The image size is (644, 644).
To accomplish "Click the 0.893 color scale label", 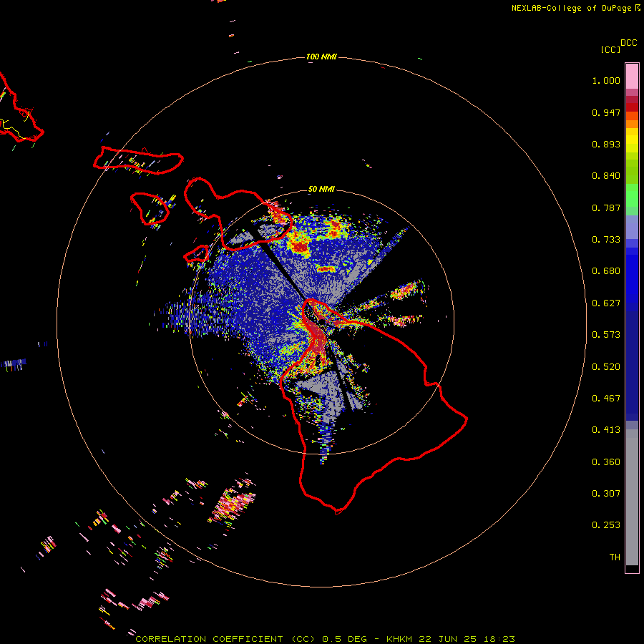I will [x=606, y=144].
